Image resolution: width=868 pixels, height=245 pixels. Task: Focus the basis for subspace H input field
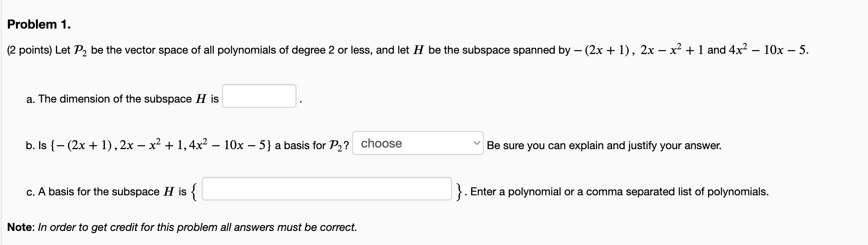(326, 189)
